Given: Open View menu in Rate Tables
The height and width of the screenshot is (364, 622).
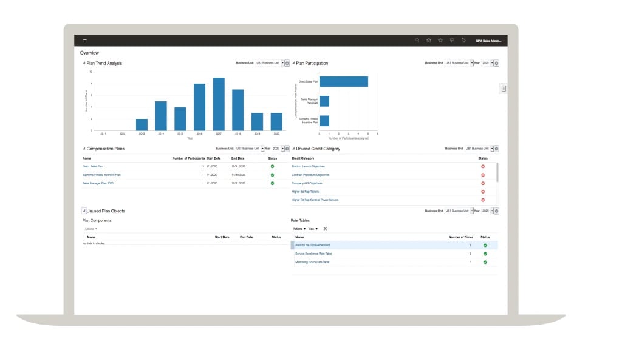Looking at the screenshot, I should (x=313, y=229).
